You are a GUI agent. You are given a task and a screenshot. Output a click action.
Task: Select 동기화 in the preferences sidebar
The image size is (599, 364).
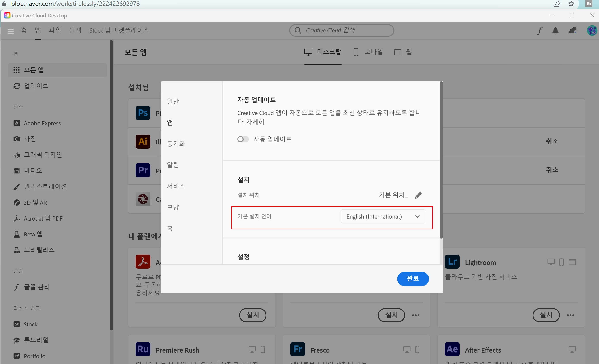(x=176, y=144)
